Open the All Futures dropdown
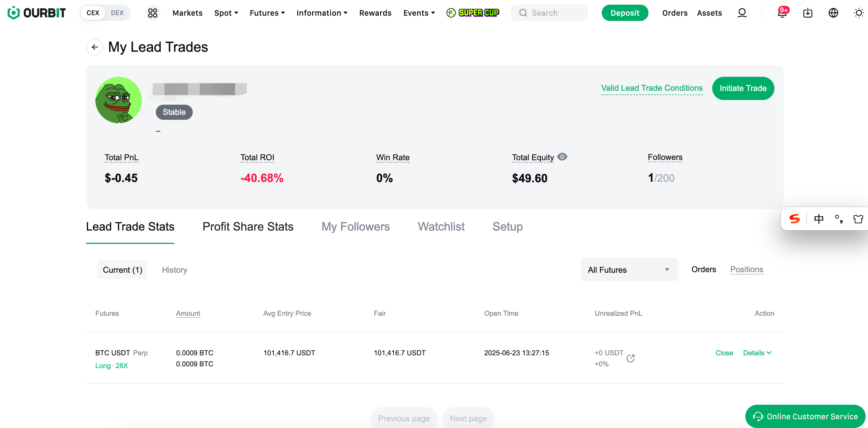 pyautogui.click(x=629, y=270)
